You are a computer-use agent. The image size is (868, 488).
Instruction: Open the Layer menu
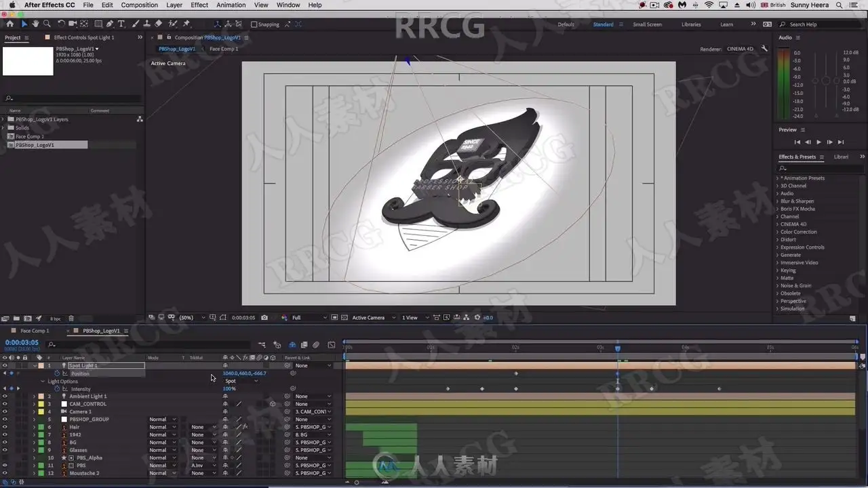tap(174, 5)
